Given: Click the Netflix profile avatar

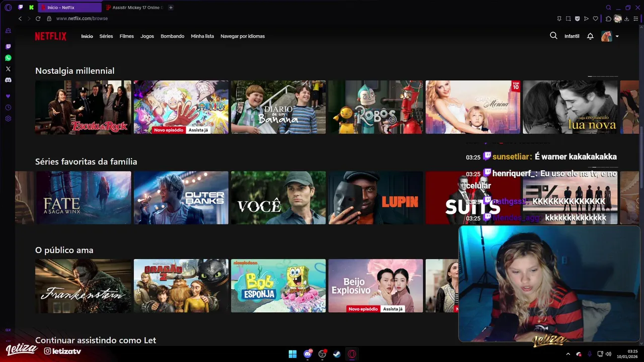Looking at the screenshot, I should 607,36.
